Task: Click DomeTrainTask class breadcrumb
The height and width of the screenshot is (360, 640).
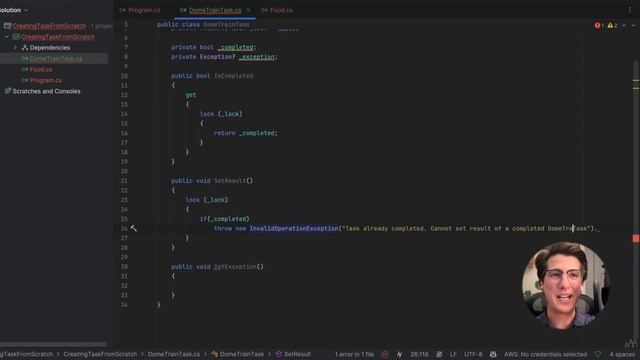Action: click(238, 354)
